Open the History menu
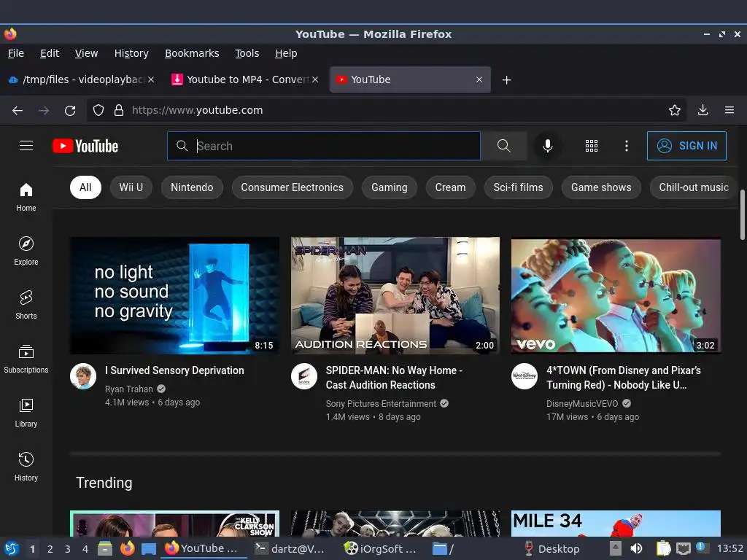Viewport: 747px width, 560px height. pos(131,53)
